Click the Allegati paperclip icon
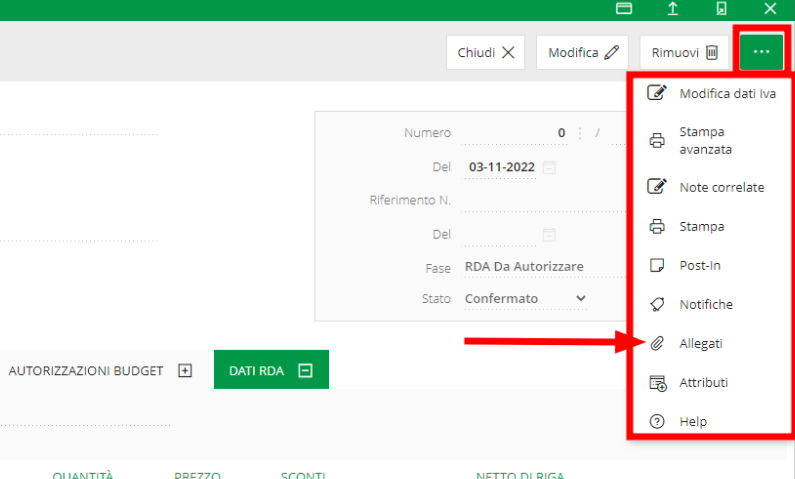Screen dimensions: 795x479 pos(657,343)
